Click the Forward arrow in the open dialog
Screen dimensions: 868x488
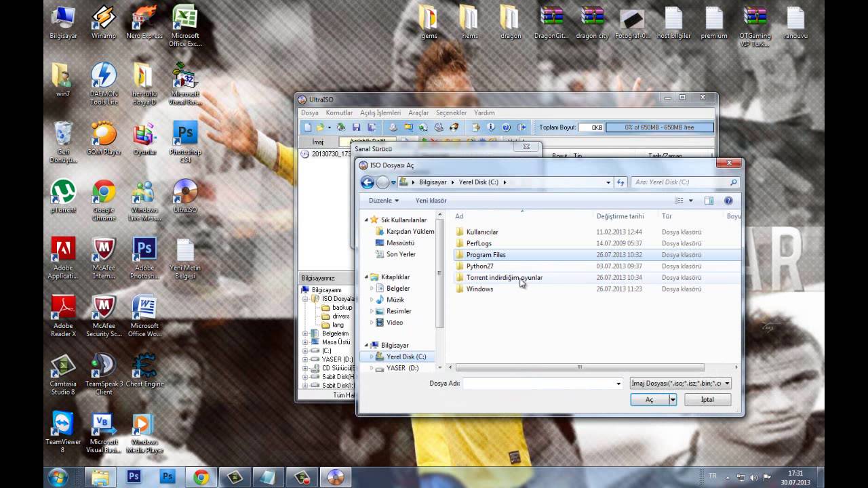[382, 182]
